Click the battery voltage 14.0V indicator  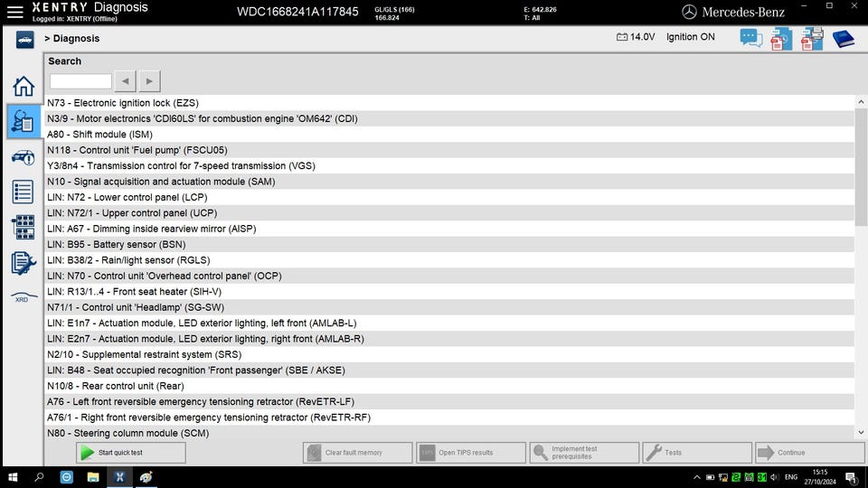[x=636, y=37]
